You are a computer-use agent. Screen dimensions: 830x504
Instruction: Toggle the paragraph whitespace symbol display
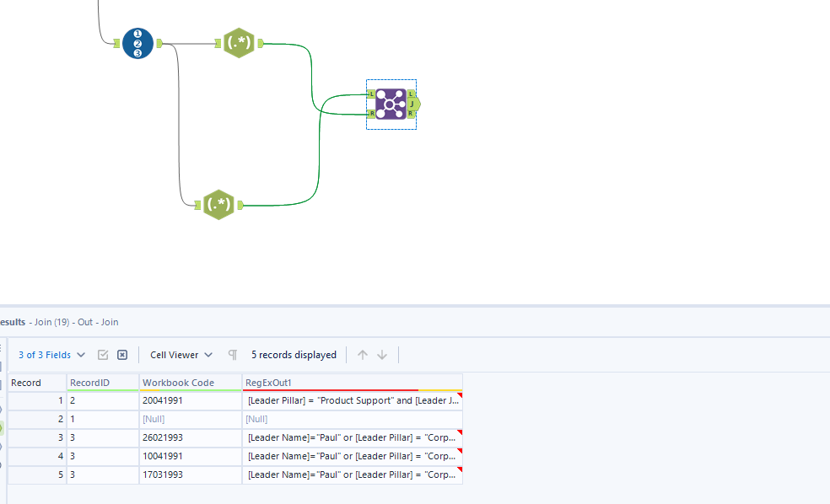[x=233, y=355]
